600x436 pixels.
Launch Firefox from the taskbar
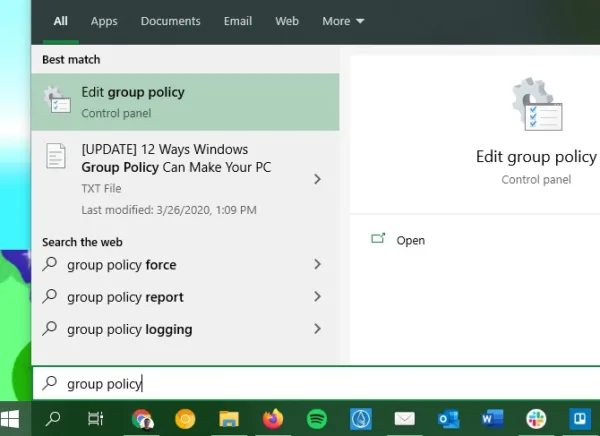tap(273, 419)
